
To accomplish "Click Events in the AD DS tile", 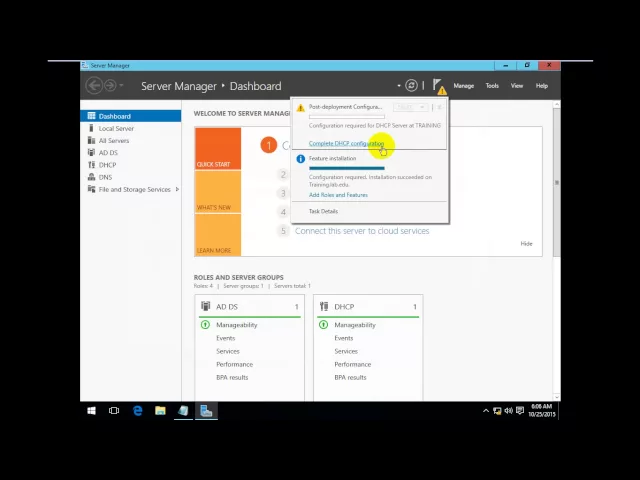I will 226,338.
